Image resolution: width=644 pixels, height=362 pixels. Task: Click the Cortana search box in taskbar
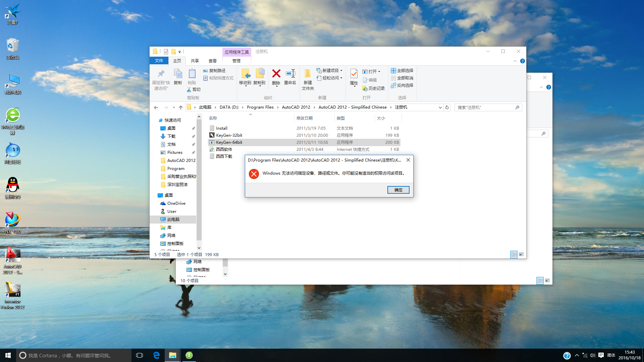pos(74,355)
